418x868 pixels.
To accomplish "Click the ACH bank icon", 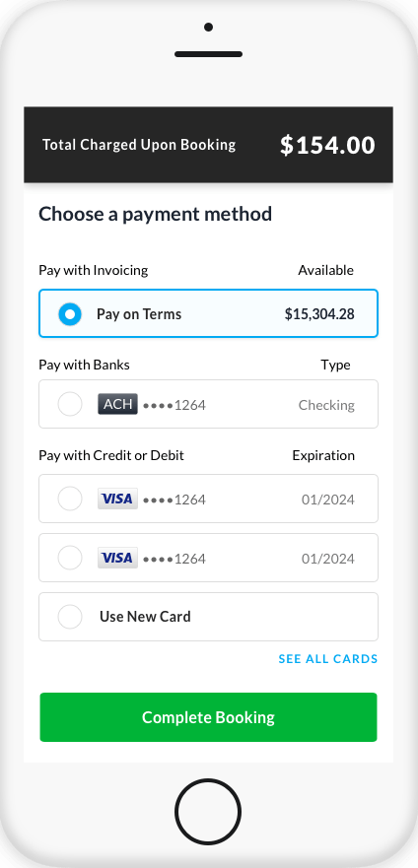I will pyautogui.click(x=117, y=404).
